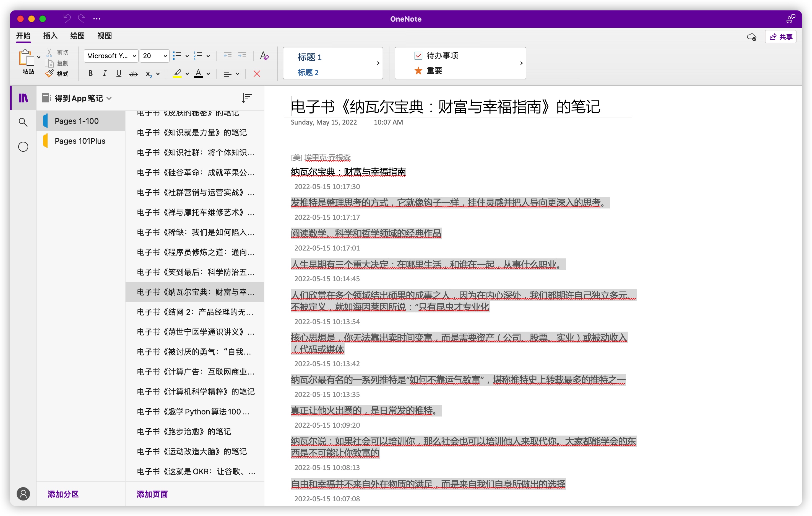The image size is (812, 516).
Task: Open search in the left sidebar
Action: click(x=23, y=122)
